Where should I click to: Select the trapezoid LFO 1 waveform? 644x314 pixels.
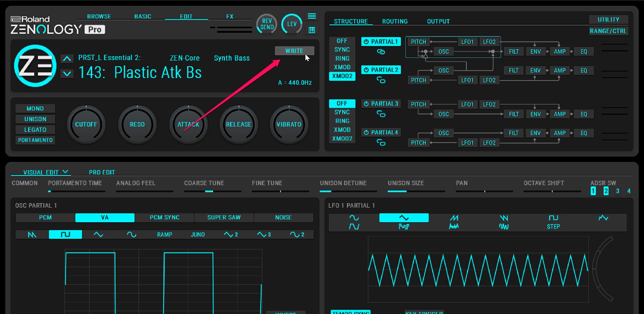[354, 226]
